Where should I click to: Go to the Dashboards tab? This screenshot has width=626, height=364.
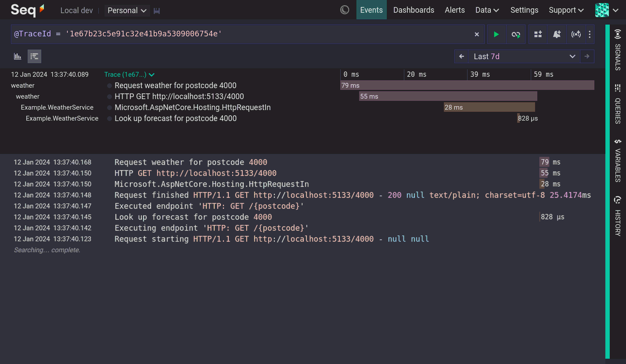coord(414,10)
